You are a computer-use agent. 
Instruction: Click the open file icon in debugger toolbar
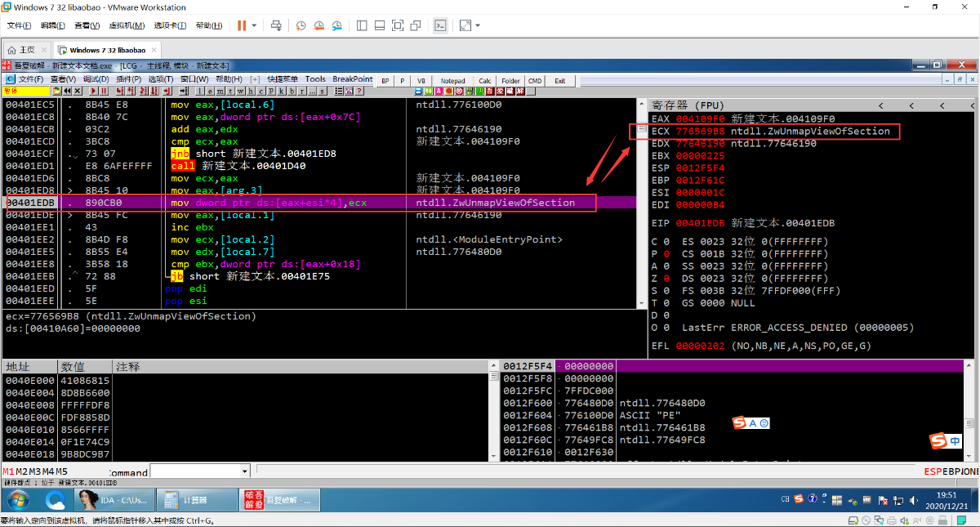56,91
